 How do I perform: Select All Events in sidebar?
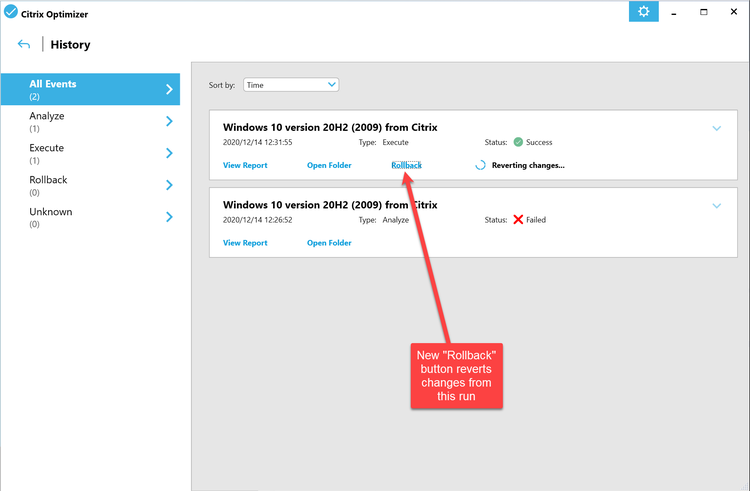tap(90, 89)
